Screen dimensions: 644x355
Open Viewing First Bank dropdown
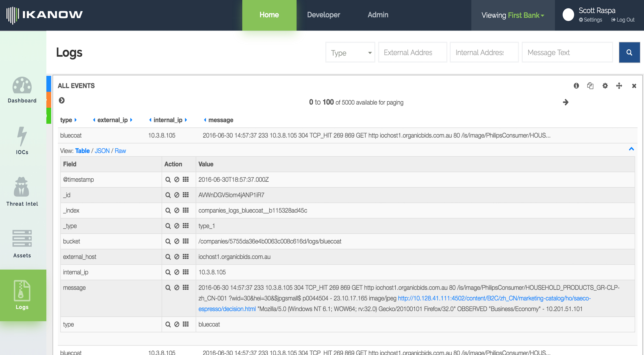(513, 15)
